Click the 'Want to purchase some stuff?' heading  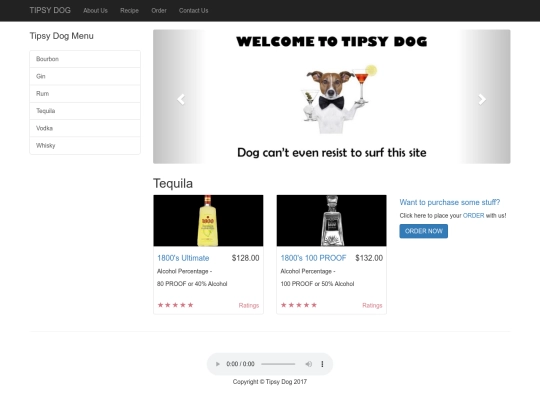click(450, 202)
